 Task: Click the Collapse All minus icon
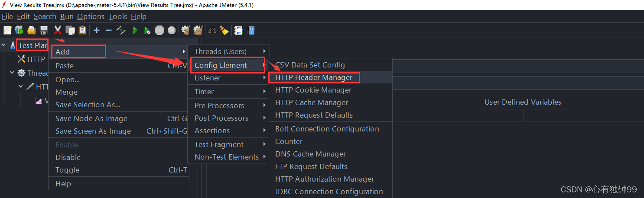pos(109,30)
